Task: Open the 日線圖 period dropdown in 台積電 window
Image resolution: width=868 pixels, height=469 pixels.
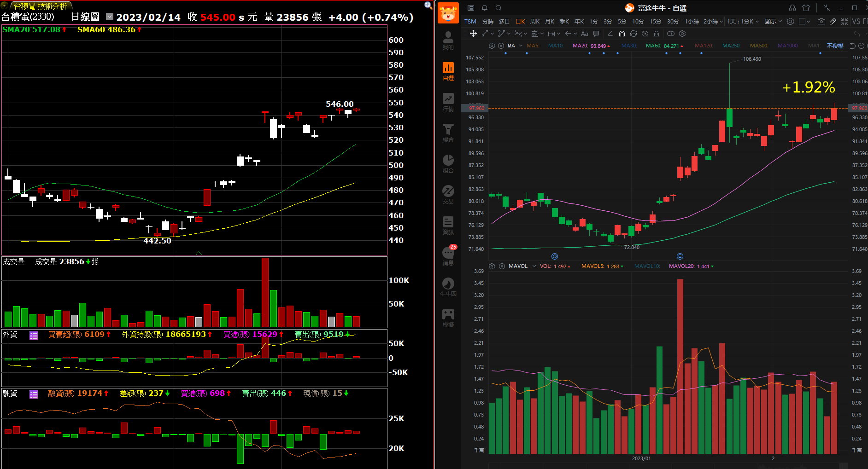Action: pos(109,17)
